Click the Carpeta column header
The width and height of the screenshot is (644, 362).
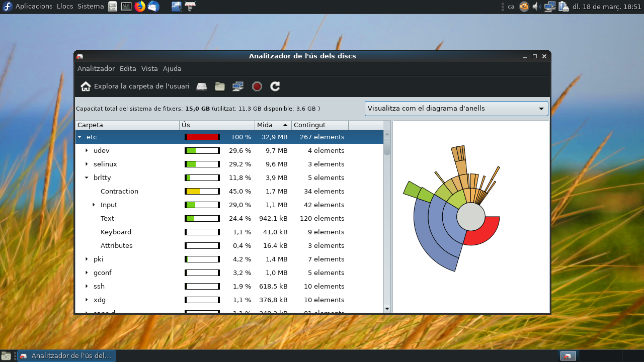click(x=127, y=125)
